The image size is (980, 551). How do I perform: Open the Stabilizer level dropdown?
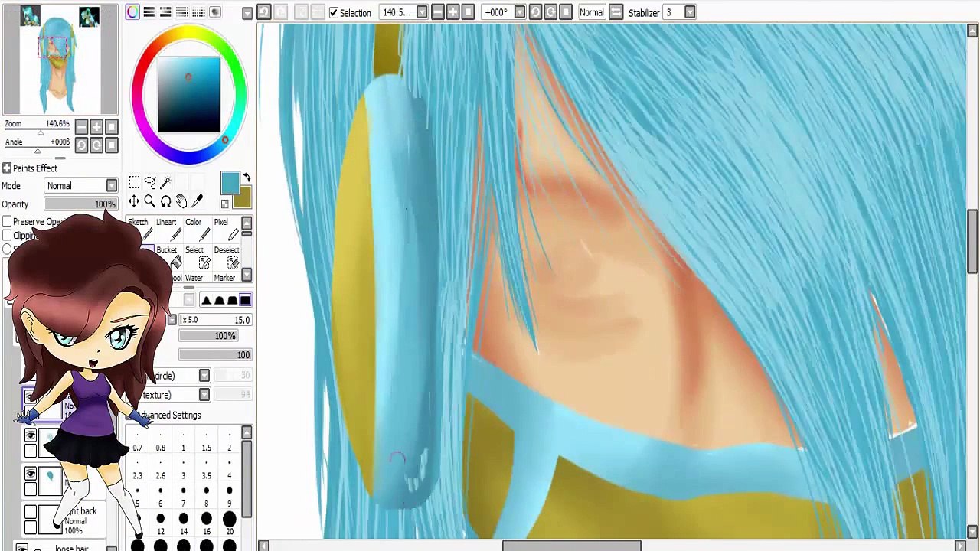(690, 12)
